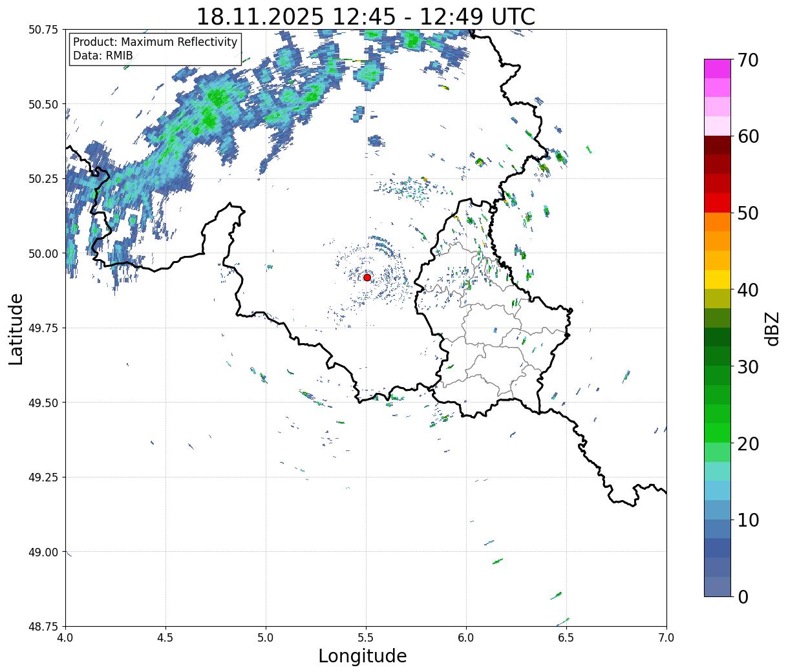The height and width of the screenshot is (672, 788).
Task: Click the "dBZ" colorbar label
Action: (772, 328)
